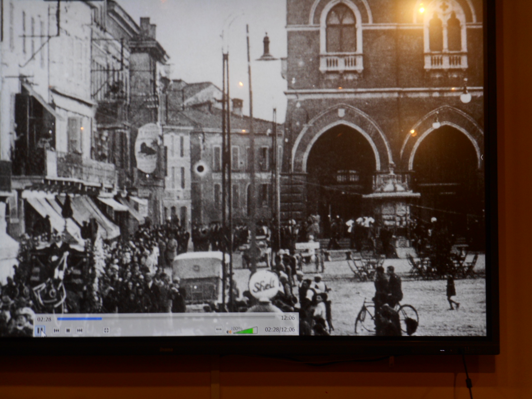Mute audio via the speaker icon
532x399 pixels.
[229, 331]
